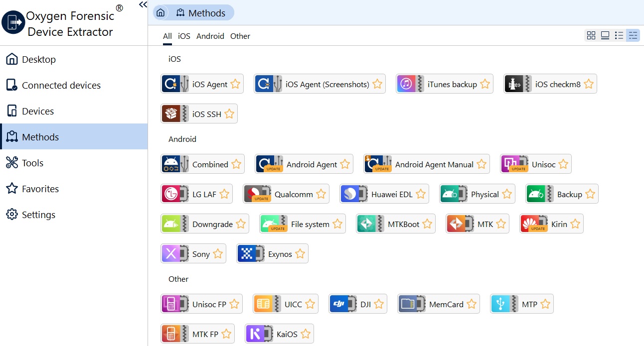Viewport: 644px width, 346px height.
Task: Open the Physical extraction method
Action: coord(477,194)
